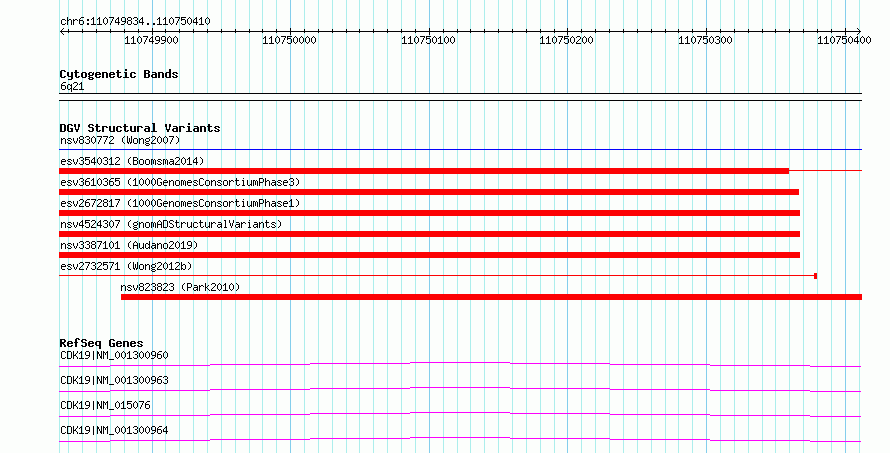Click the red esv3610365 variant bar
Viewport: 890px width, 453px height.
pyautogui.click(x=429, y=192)
